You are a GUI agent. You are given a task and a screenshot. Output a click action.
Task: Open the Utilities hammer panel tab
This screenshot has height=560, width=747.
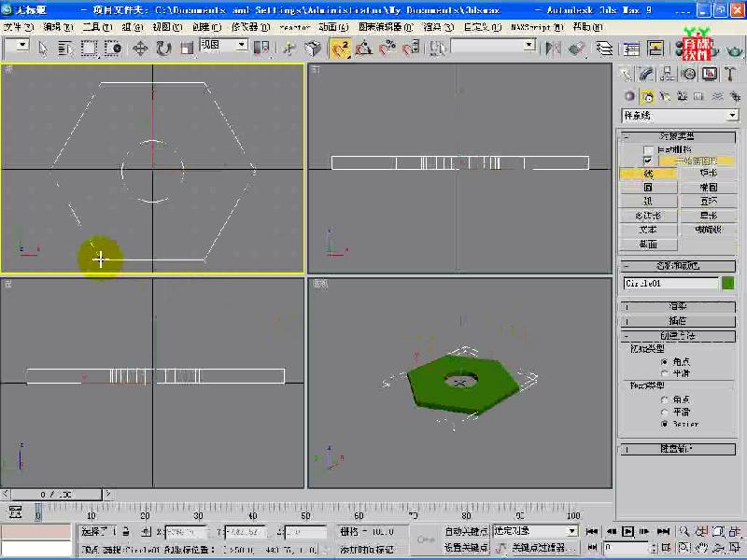tap(730, 74)
